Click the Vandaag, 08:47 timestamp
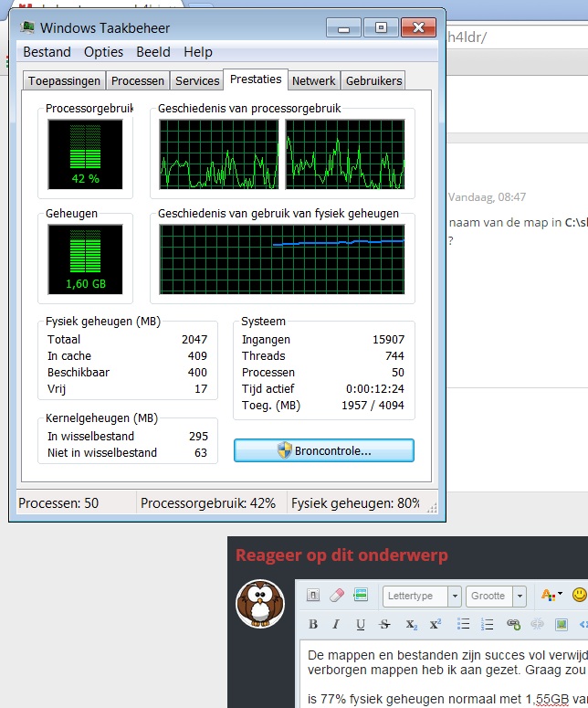Viewport: 588px width, 708px height. coord(487,196)
